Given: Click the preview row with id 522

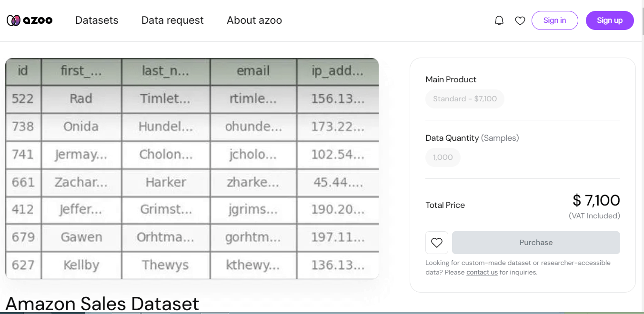Looking at the screenshot, I should (192, 99).
